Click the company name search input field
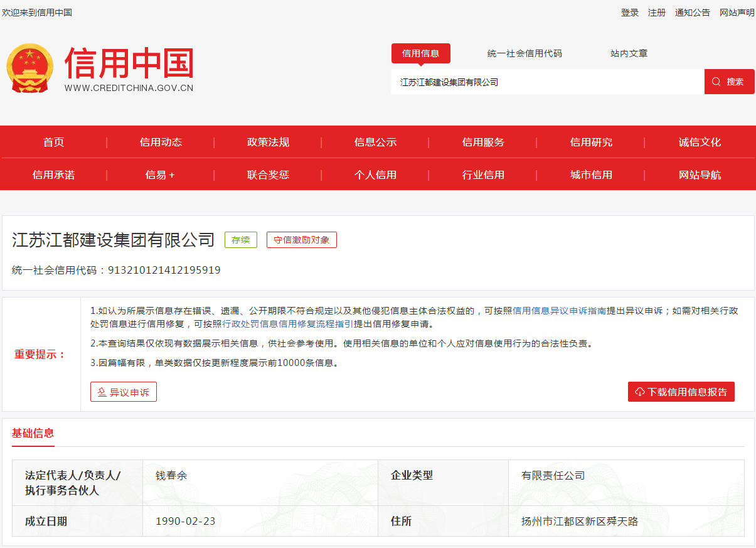Image resolution: width=756 pixels, height=548 pixels. coord(546,82)
